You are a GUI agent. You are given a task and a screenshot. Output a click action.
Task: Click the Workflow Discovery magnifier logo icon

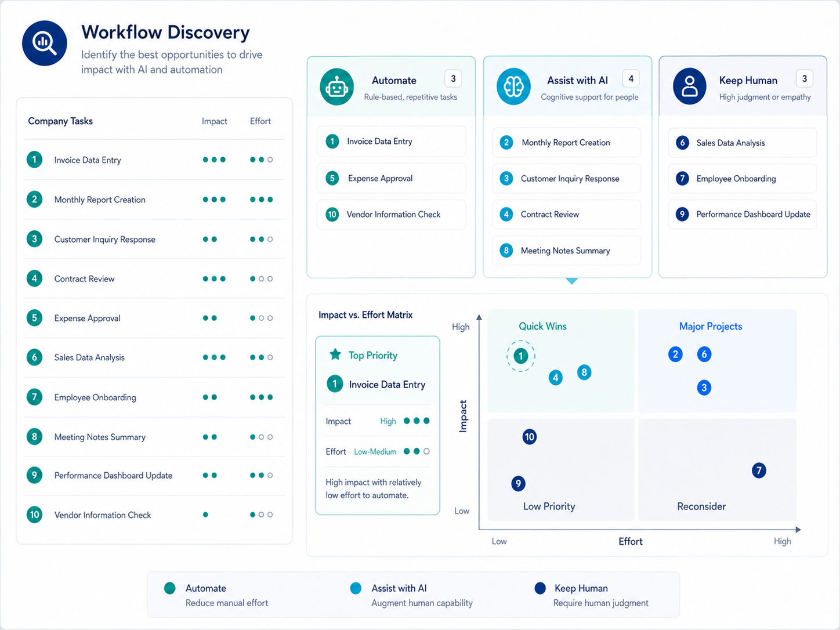[x=45, y=43]
